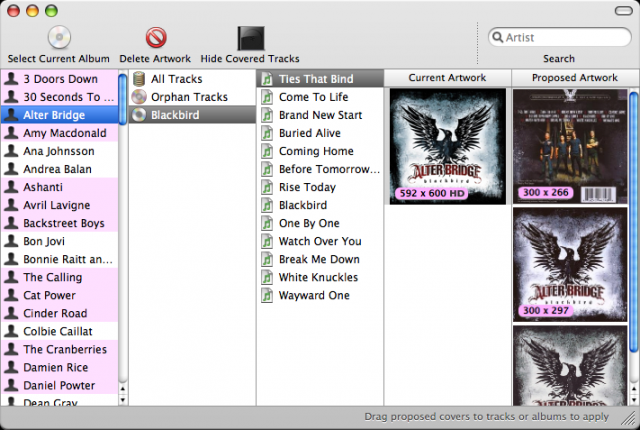The height and width of the screenshot is (430, 640).
Task: Select artist Cinder Road
Action: (60, 313)
